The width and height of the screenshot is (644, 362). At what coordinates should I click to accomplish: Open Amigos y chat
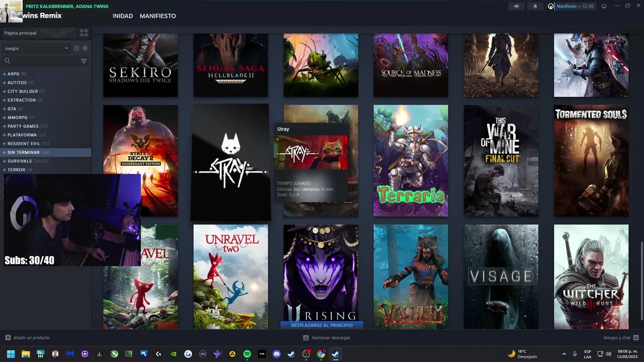[x=621, y=338]
